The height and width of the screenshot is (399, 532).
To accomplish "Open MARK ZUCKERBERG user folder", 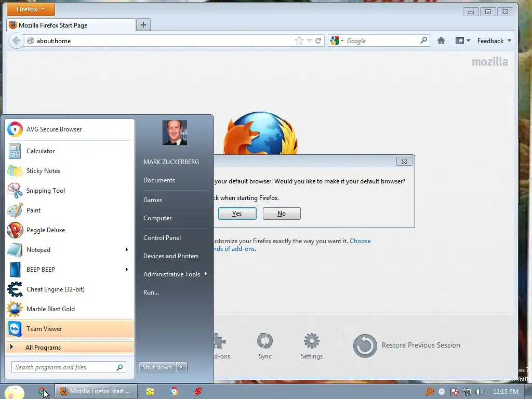I will pyautogui.click(x=171, y=162).
